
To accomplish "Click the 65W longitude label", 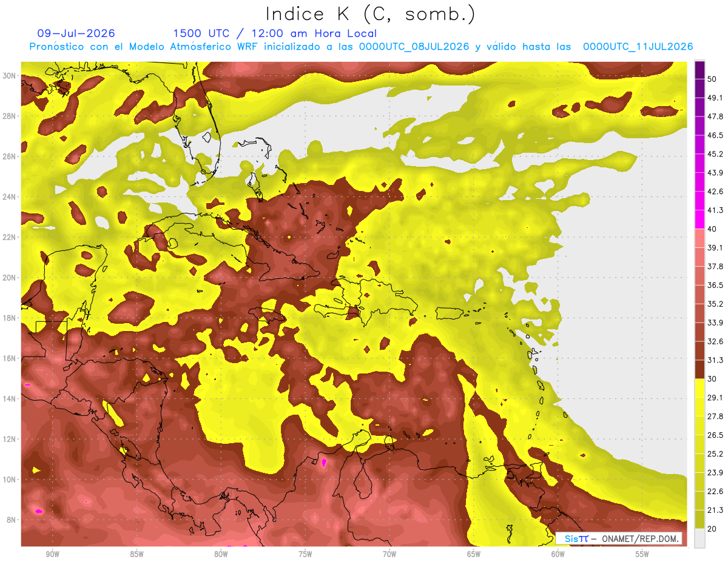I will (x=474, y=554).
